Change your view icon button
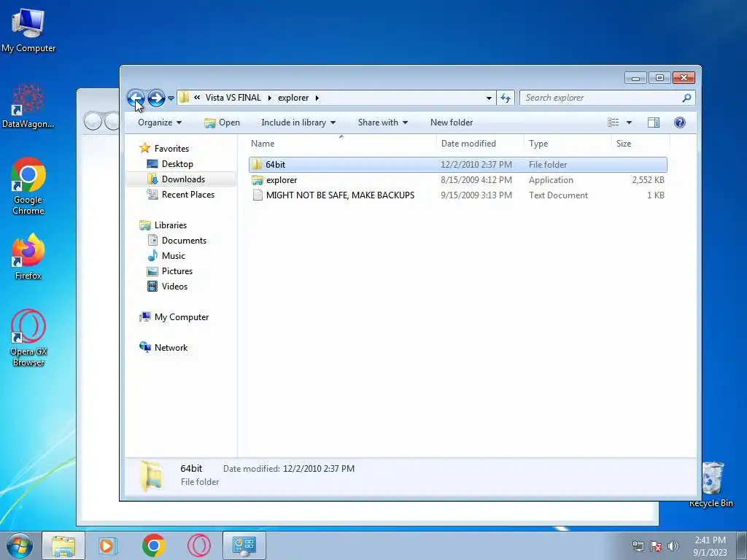The height and width of the screenshot is (560, 747). point(614,122)
